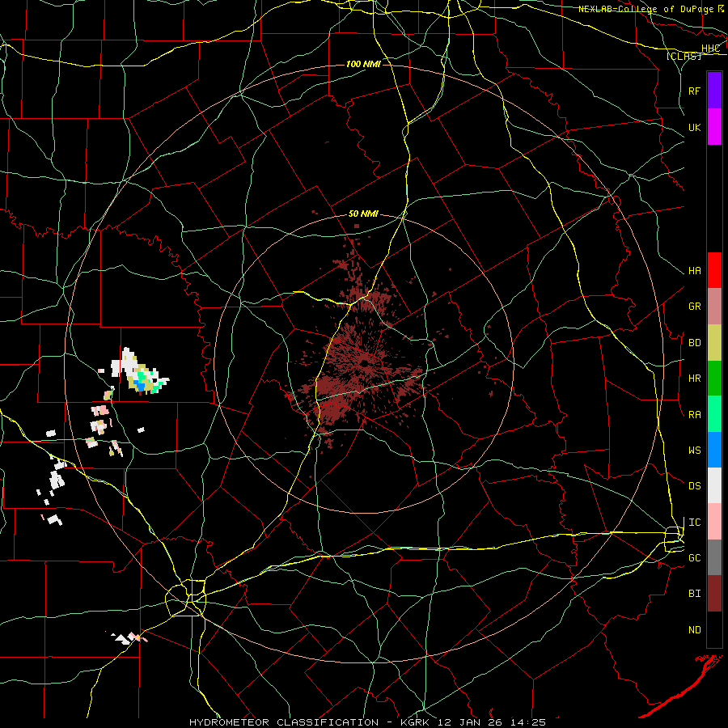Screen dimensions: 728x728
Task: Click the HYDROMETEOR CLASSIFICATION caption
Action: tap(284, 722)
